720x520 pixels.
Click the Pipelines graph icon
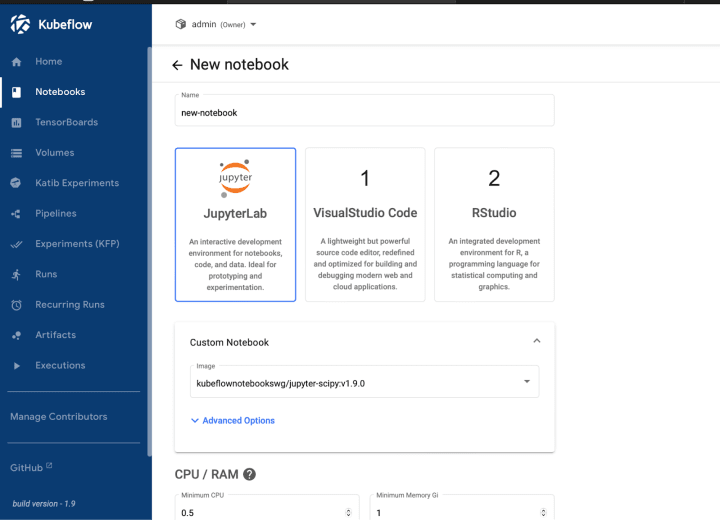(x=16, y=214)
